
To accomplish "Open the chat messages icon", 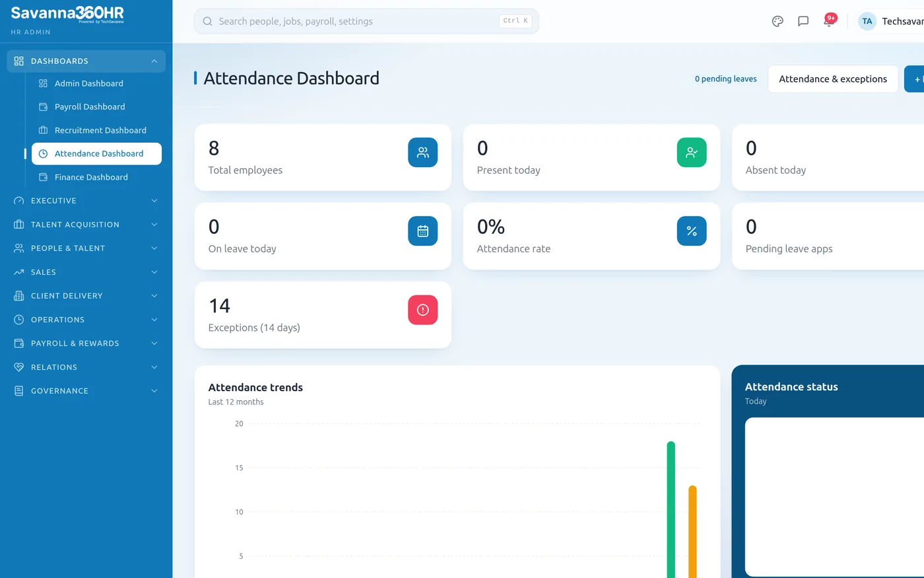I will pos(803,21).
